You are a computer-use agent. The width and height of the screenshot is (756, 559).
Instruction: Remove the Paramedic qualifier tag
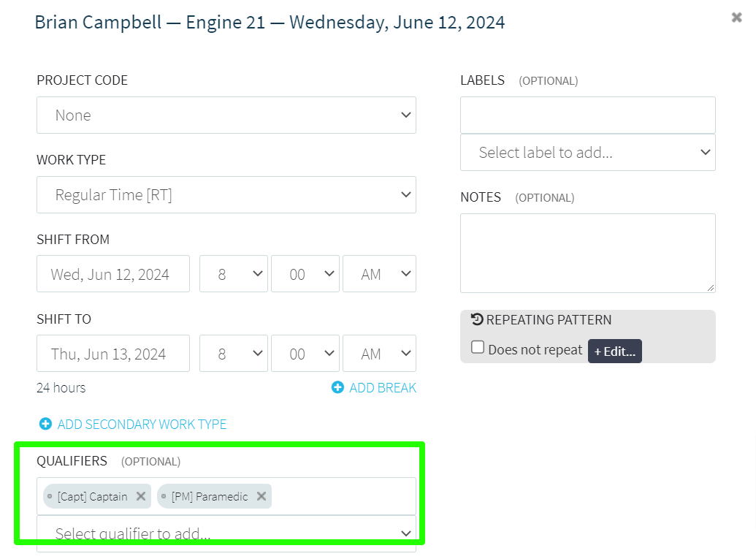(x=261, y=496)
